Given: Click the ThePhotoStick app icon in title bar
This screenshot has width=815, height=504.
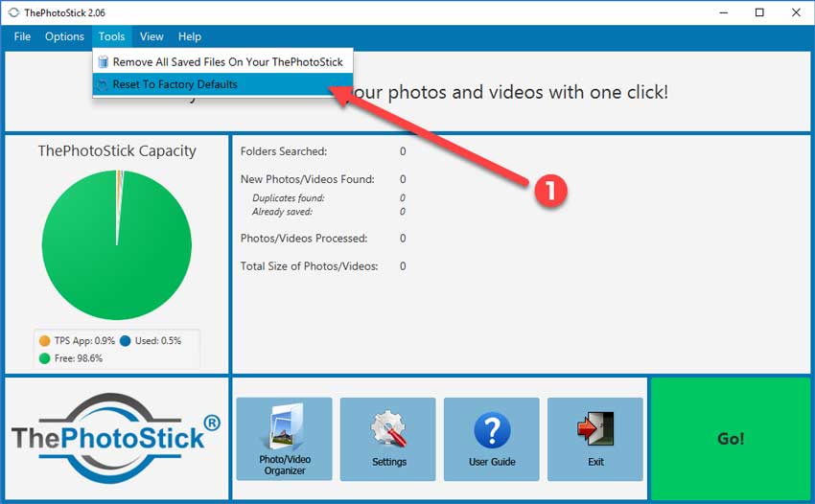Looking at the screenshot, I should point(13,12).
